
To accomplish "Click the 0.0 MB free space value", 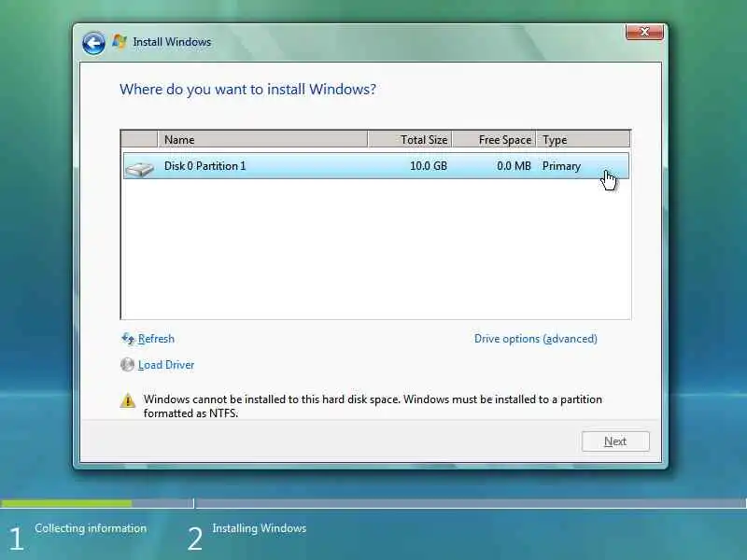I will click(514, 166).
